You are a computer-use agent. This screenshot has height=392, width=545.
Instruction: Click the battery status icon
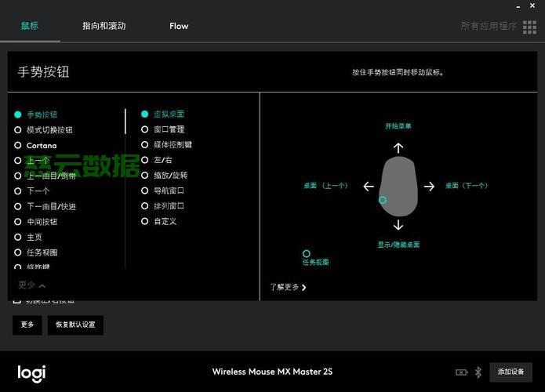[462, 372]
